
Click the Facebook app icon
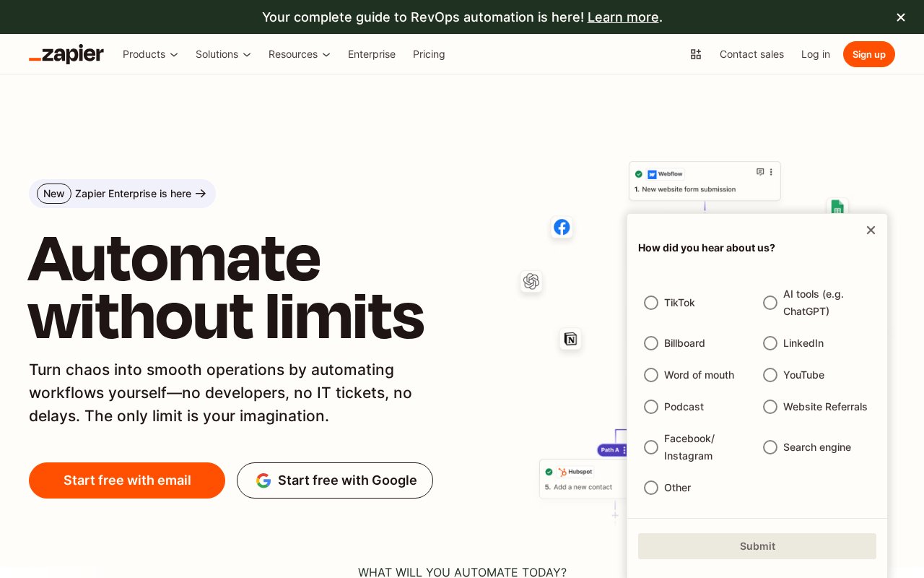(562, 227)
